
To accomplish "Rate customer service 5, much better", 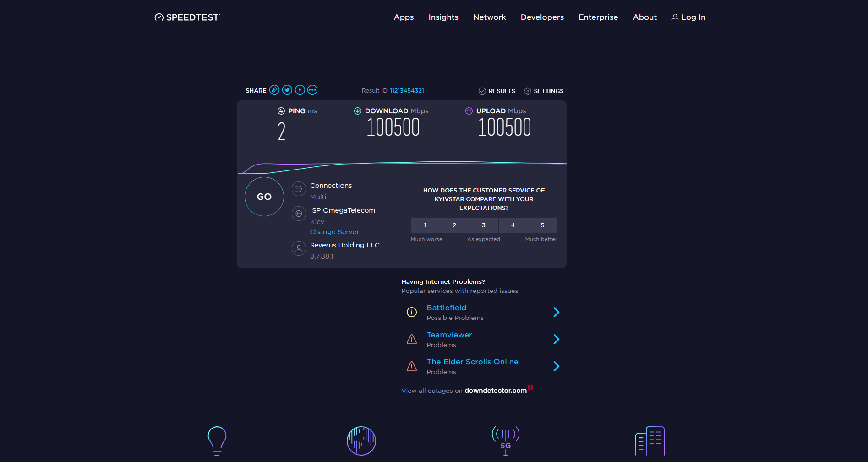I will click(543, 225).
